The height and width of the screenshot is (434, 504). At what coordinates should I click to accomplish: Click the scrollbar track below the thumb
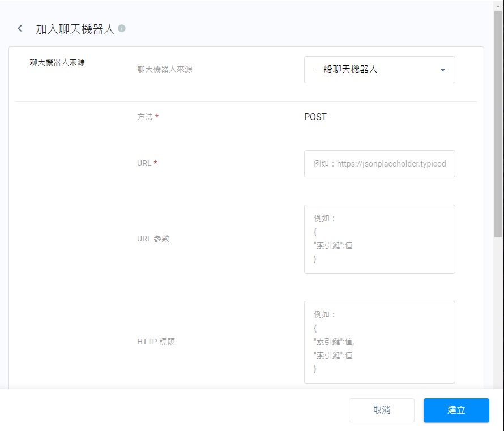point(498,312)
